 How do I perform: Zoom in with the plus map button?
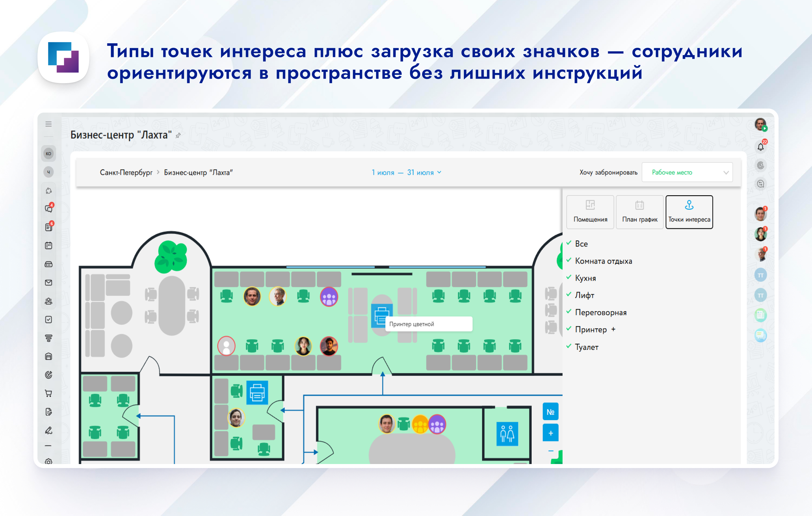click(x=550, y=433)
